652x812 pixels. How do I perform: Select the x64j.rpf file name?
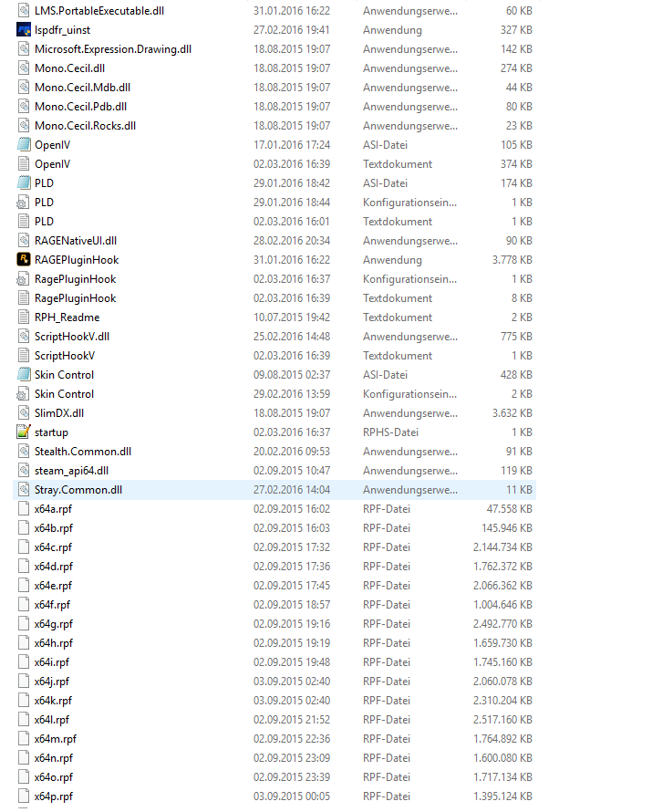[52, 682]
